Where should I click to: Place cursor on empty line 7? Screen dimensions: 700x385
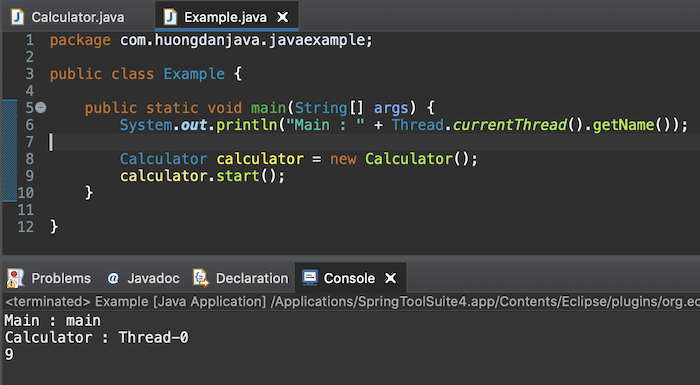(x=374, y=142)
